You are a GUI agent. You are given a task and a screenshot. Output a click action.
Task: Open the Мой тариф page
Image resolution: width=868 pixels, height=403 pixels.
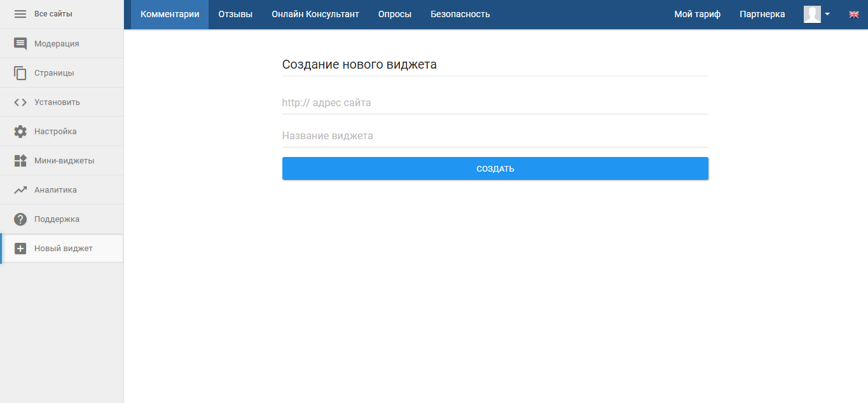(x=697, y=13)
